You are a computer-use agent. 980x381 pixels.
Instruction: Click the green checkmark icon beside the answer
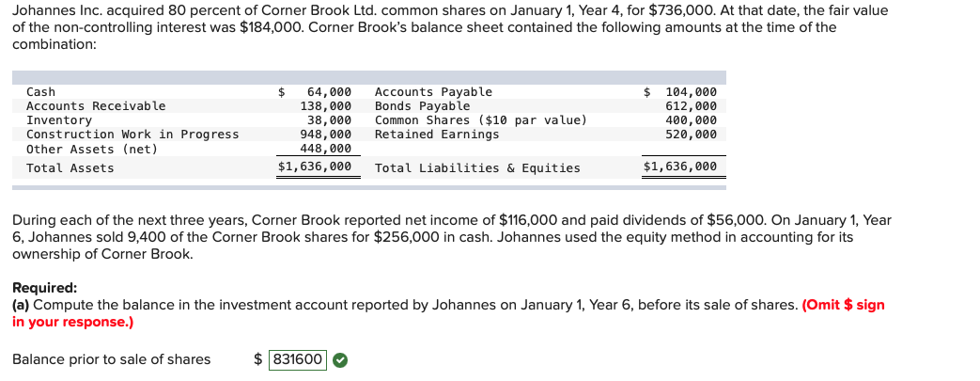pyautogui.click(x=340, y=359)
